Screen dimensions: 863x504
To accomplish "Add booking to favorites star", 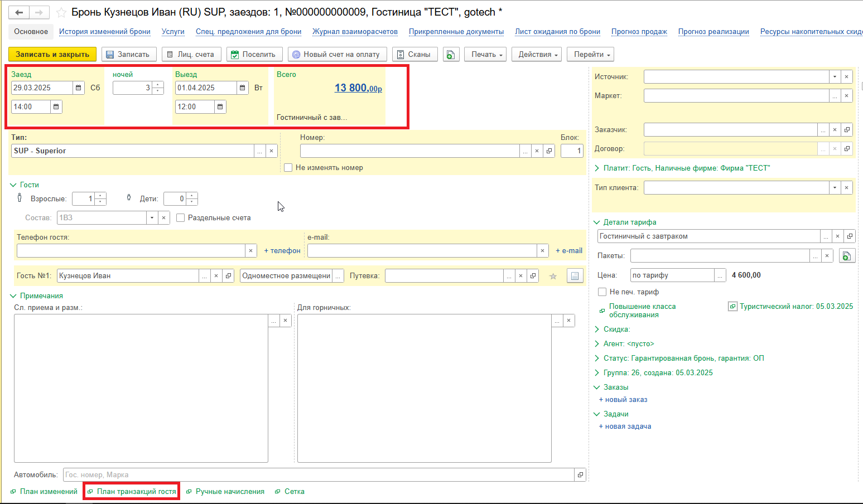I will point(61,12).
